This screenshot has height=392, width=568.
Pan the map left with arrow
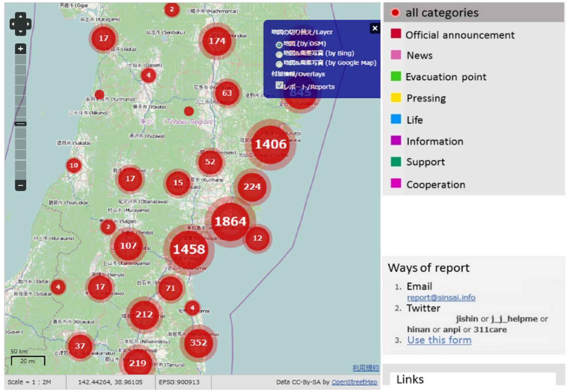(x=13, y=24)
